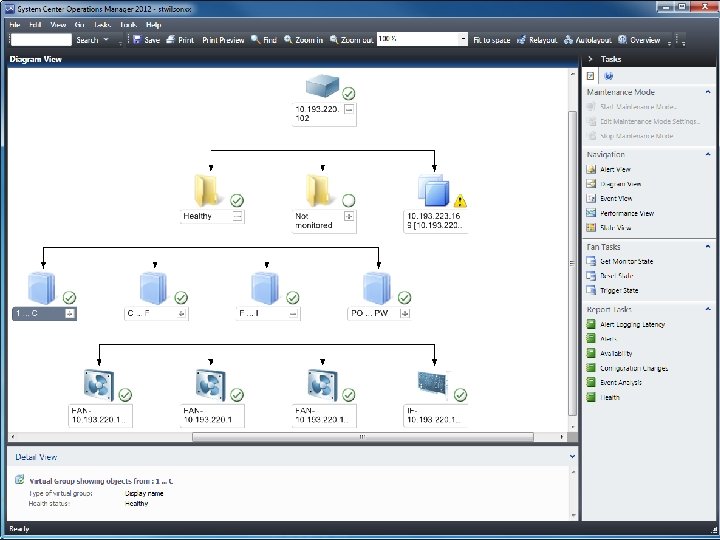Screen dimensions: 720x540
Task: Click the Autolayout toolbar button
Action: coord(587,40)
